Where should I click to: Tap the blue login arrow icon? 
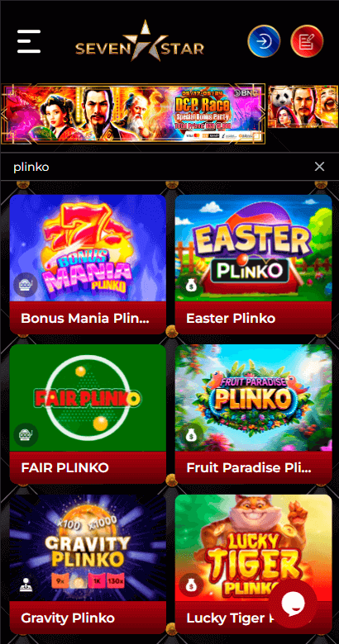pyautogui.click(x=264, y=41)
